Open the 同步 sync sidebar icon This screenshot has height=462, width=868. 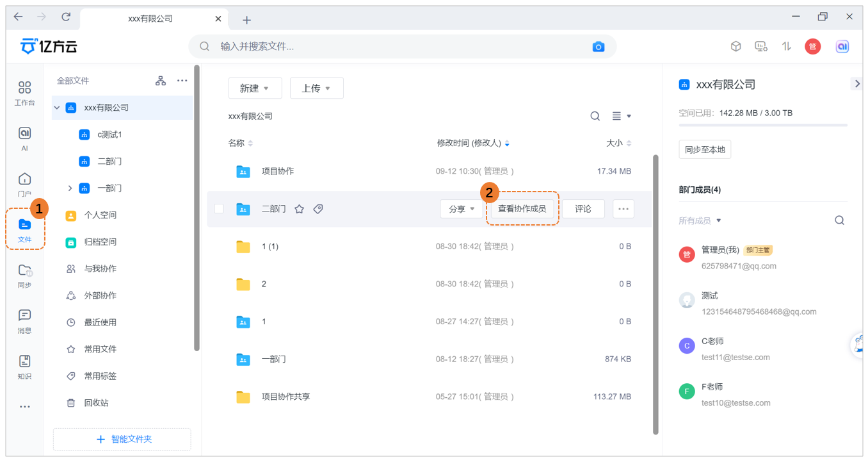point(24,276)
